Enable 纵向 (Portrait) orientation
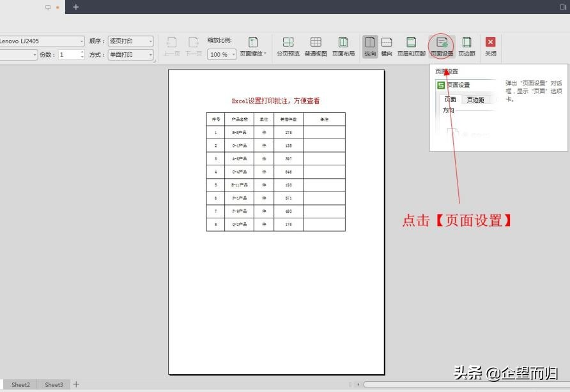The width and height of the screenshot is (570, 392). [369, 46]
